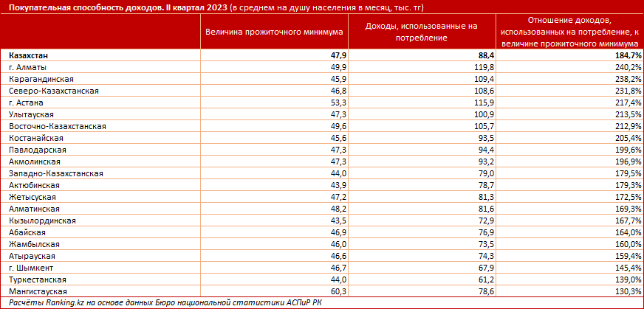Click the 'Доходы, использованные на потребление' header

pos(422,32)
